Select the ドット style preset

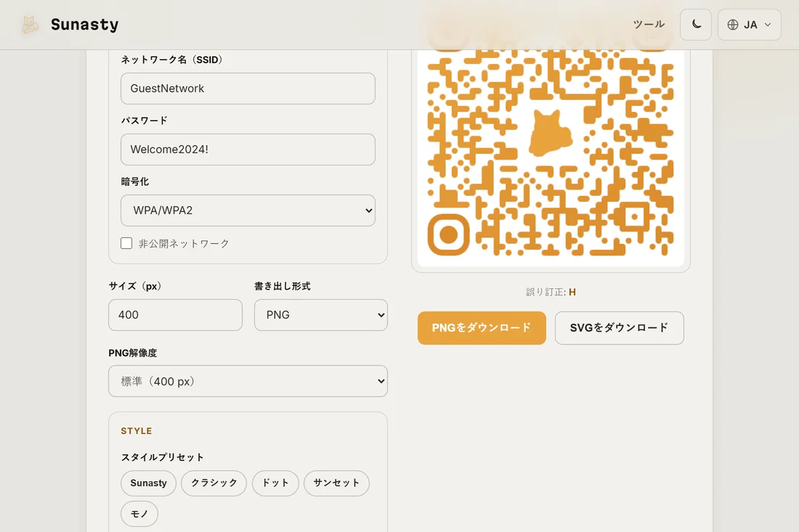pos(275,483)
